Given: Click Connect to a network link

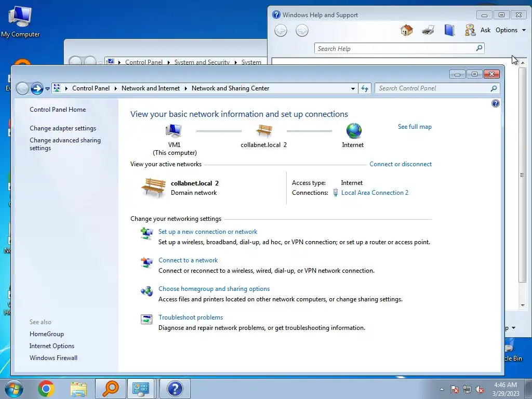Looking at the screenshot, I should pyautogui.click(x=188, y=260).
